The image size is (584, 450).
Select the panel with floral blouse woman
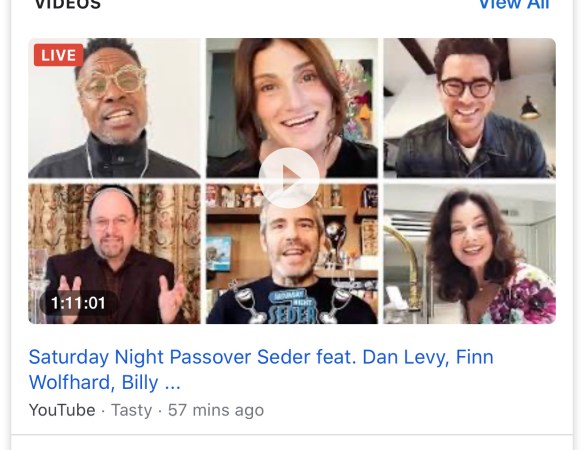(470, 254)
